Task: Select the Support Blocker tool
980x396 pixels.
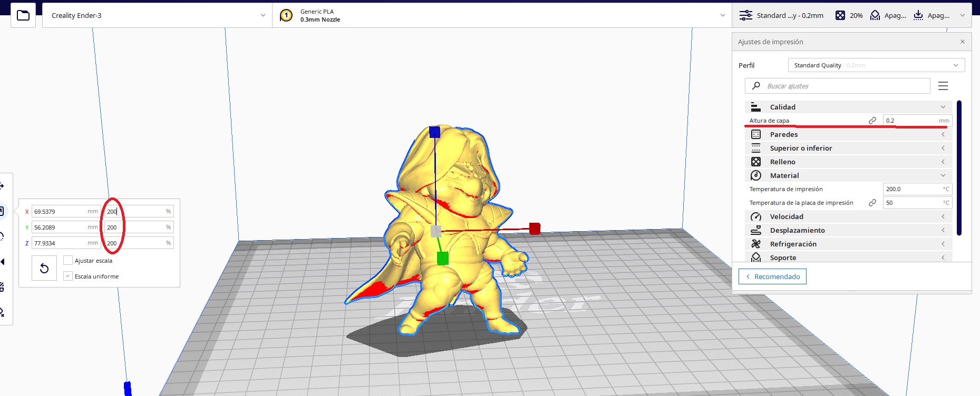Action: 2,312
